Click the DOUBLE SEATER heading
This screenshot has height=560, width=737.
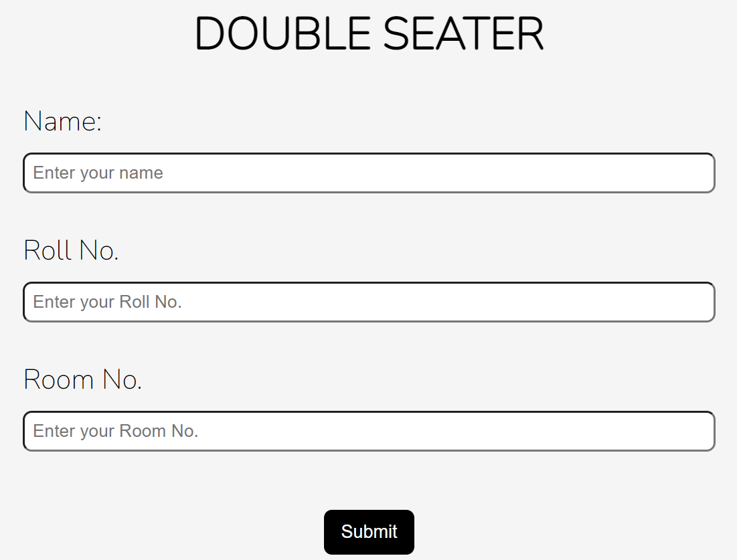369,33
